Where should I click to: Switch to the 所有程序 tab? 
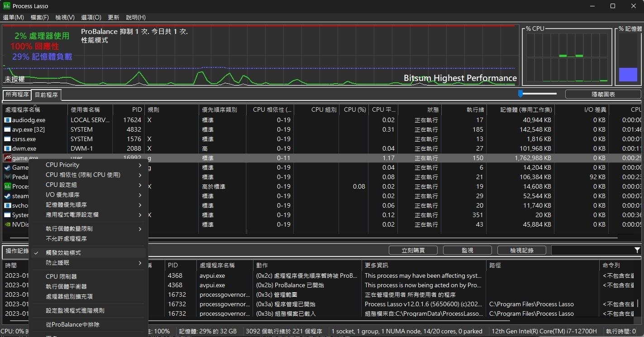pos(17,95)
